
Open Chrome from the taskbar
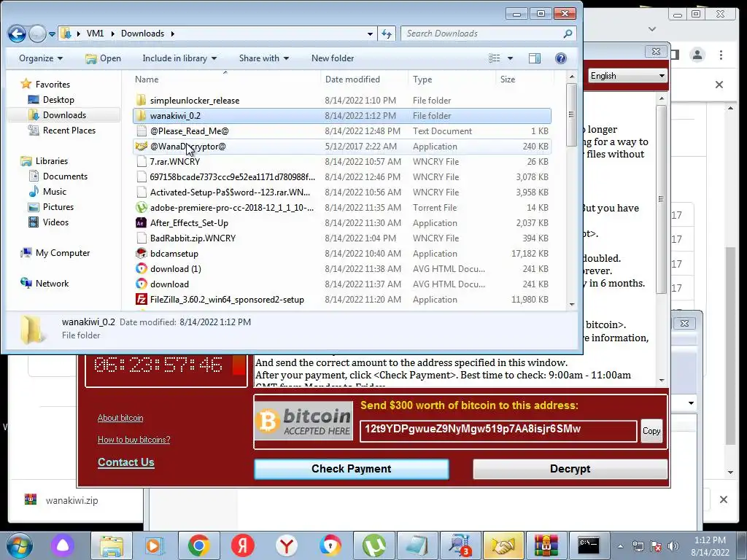(198, 545)
